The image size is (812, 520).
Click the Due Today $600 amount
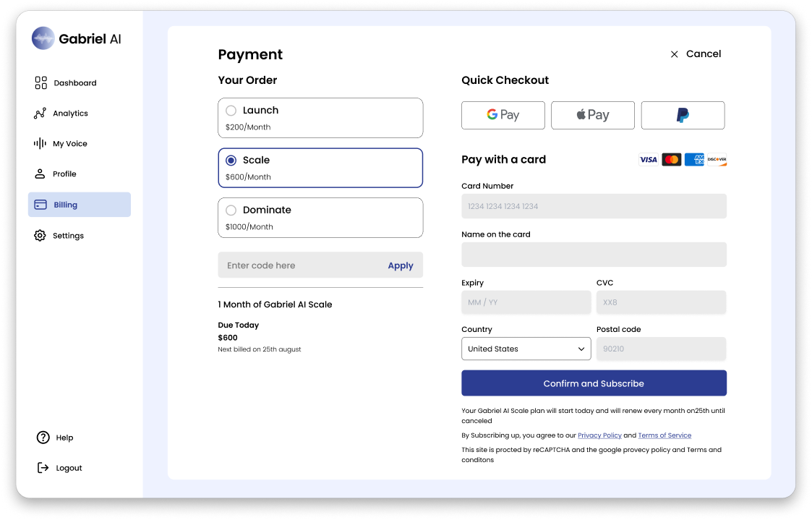tap(228, 338)
